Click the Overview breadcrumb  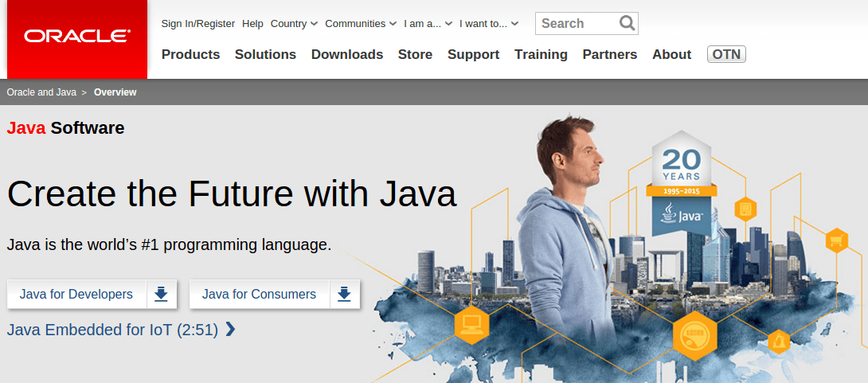[115, 92]
